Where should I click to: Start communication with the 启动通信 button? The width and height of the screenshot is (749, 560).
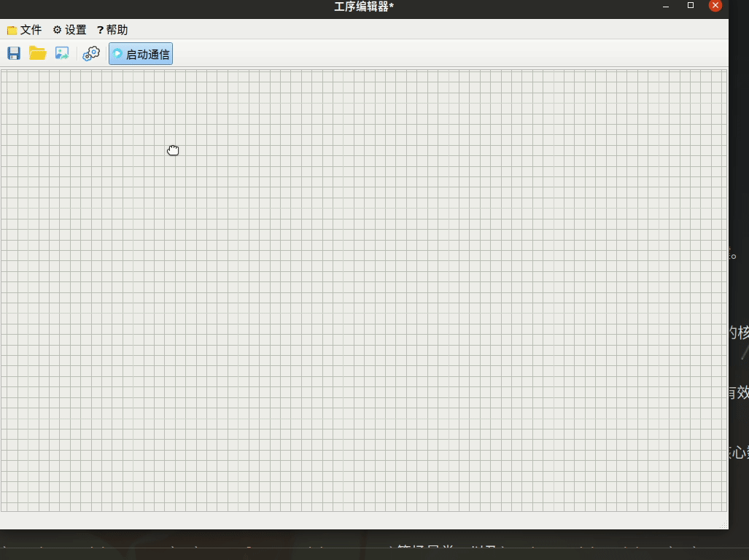tap(141, 54)
